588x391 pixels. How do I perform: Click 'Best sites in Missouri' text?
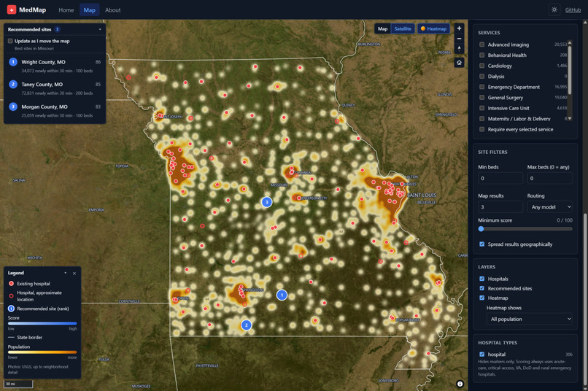[34, 48]
